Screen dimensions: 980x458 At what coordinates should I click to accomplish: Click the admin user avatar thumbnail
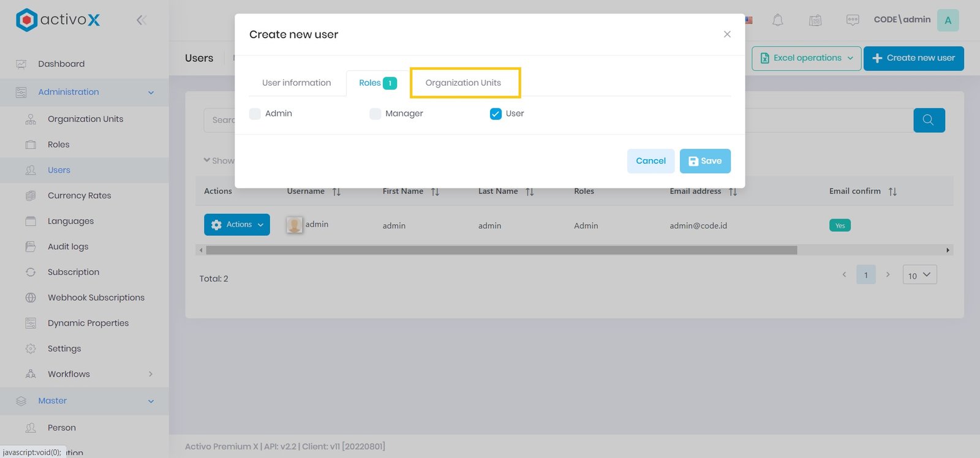(294, 225)
